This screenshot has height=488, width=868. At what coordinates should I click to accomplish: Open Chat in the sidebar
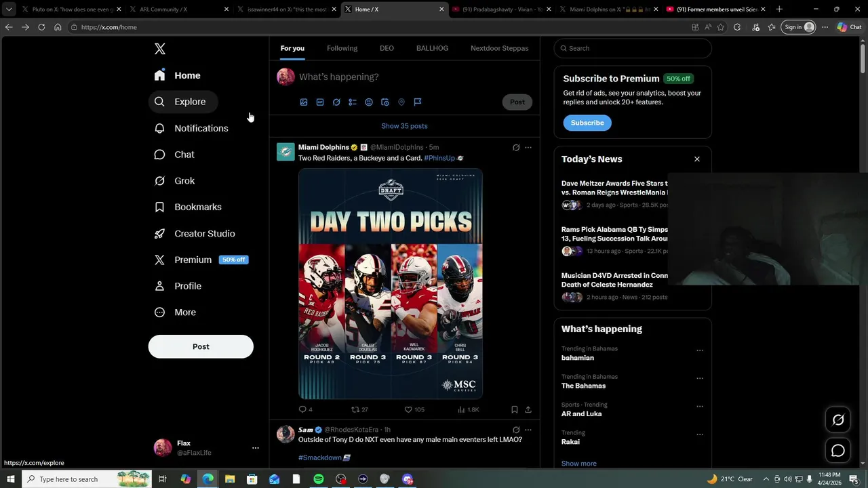click(174, 155)
